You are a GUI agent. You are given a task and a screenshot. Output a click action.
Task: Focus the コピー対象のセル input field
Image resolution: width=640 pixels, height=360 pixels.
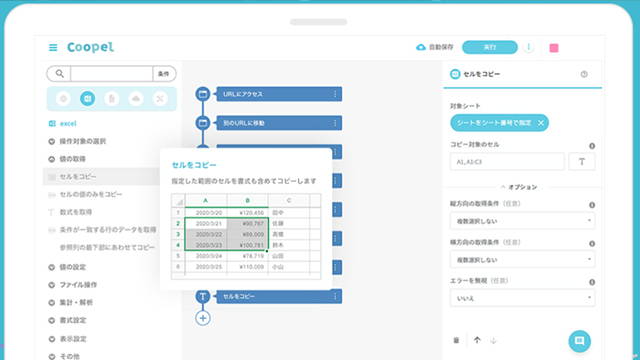coord(507,162)
